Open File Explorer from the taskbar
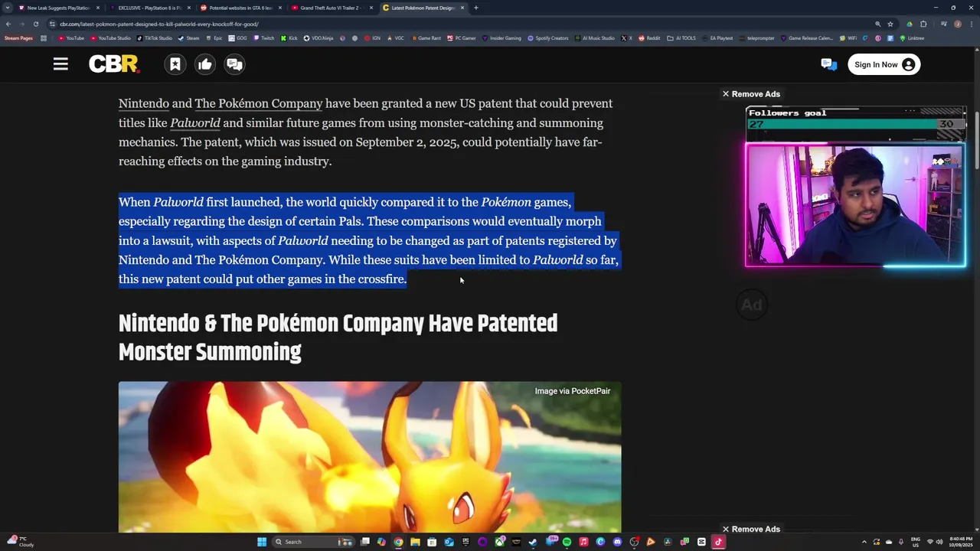The width and height of the screenshot is (980, 551). click(x=415, y=542)
